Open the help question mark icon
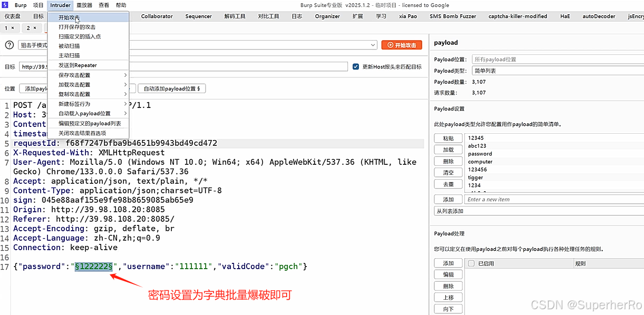644x315 pixels. tap(9, 45)
